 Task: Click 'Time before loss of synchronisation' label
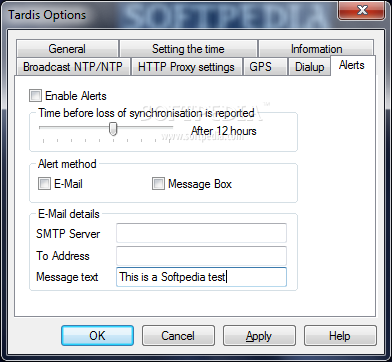coord(146,113)
